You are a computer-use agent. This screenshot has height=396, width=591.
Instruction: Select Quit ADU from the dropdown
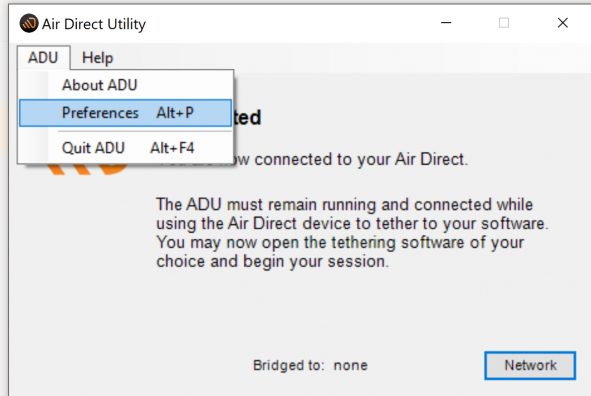(x=126, y=148)
